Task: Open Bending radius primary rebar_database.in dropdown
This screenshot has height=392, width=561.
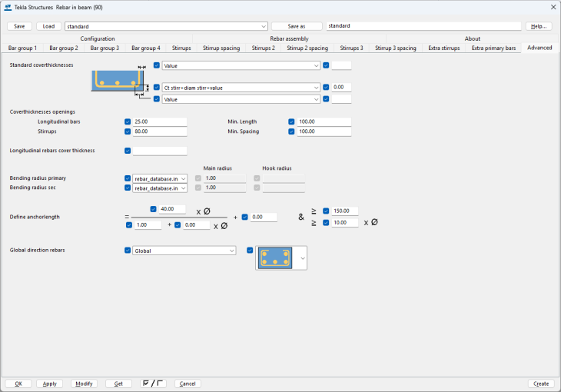Action: pyautogui.click(x=160, y=178)
